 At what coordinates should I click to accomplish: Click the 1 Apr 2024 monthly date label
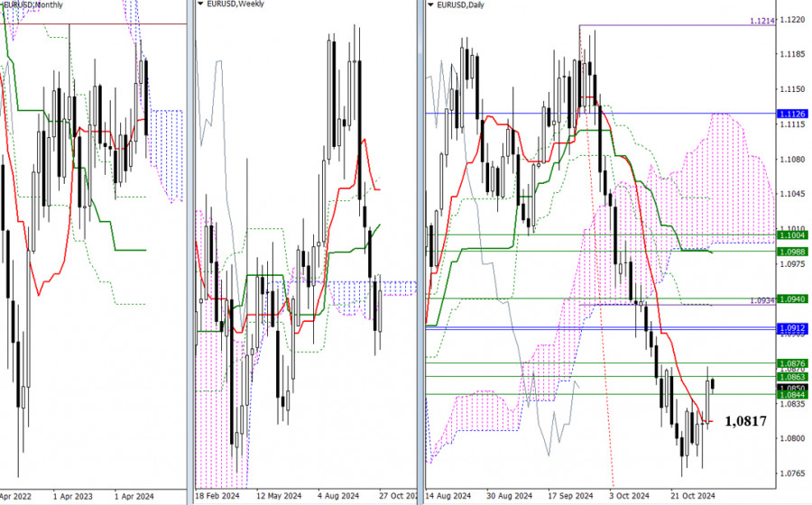pos(134,496)
